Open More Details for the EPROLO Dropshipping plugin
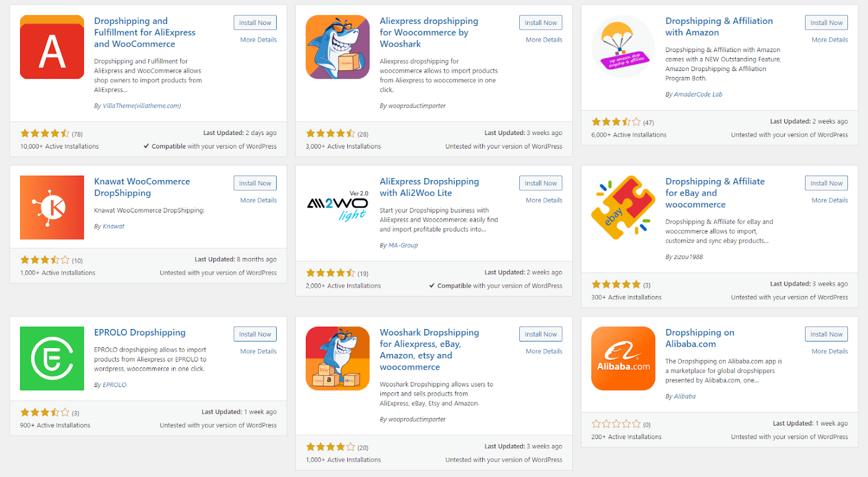 pyautogui.click(x=258, y=351)
